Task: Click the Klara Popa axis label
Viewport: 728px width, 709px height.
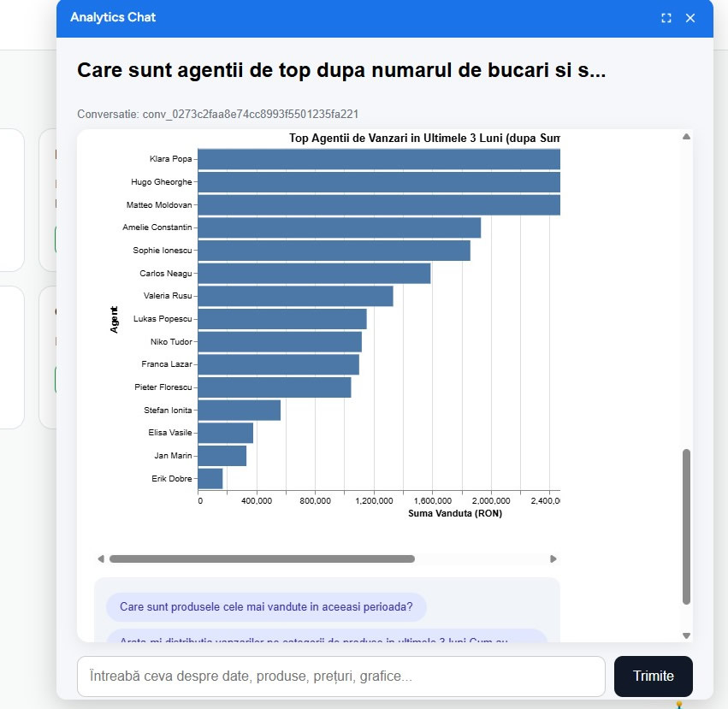Action: click(170, 159)
